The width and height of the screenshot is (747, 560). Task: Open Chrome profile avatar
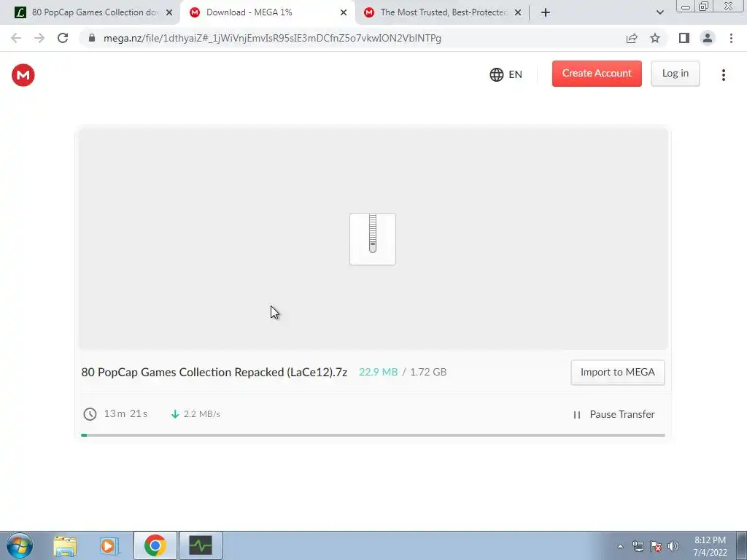pos(708,38)
